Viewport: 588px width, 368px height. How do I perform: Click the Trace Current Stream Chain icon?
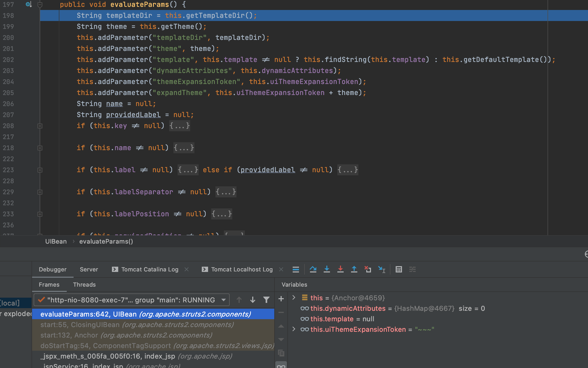(x=412, y=269)
